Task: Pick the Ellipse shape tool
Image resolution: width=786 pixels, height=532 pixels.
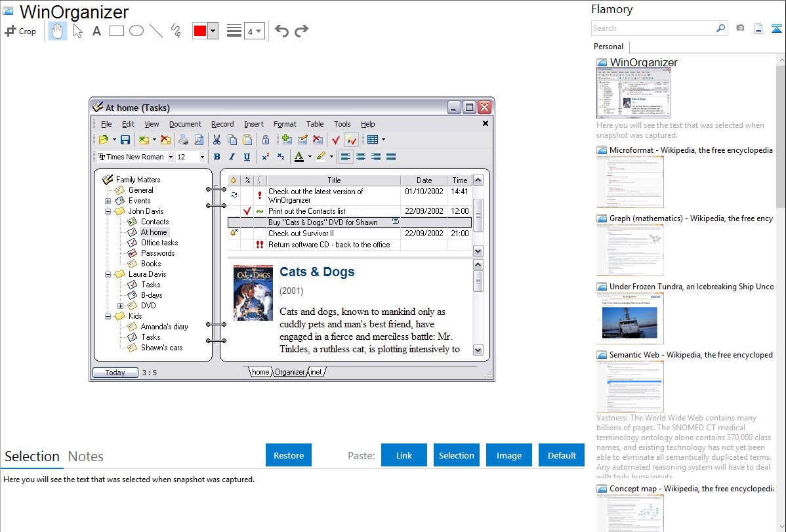Action: (x=136, y=31)
